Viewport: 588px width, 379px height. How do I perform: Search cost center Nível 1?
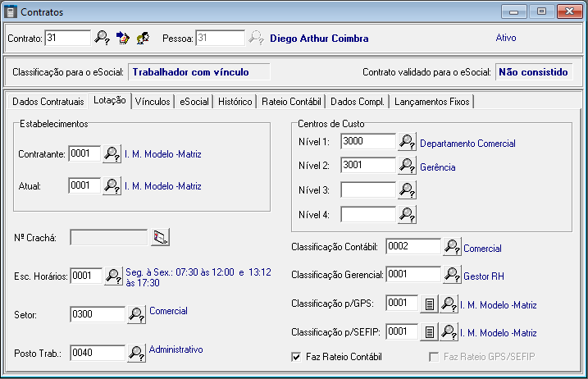click(407, 142)
